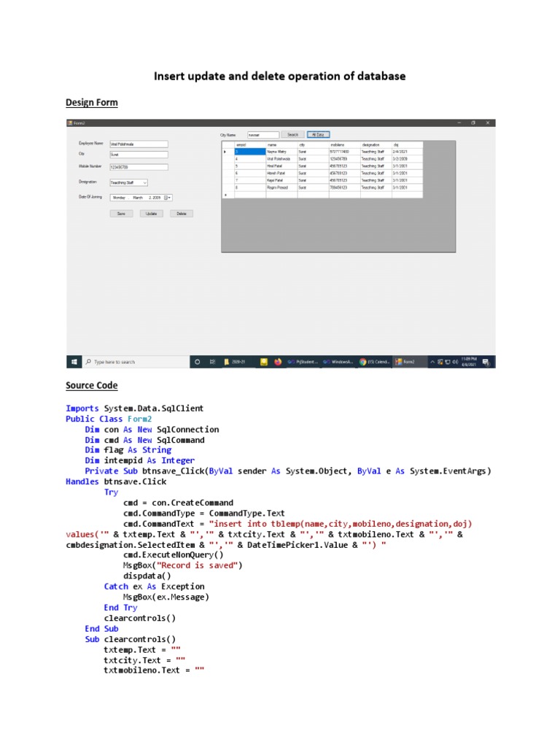
Task: Focus the City Name search field
Action: (x=262, y=135)
